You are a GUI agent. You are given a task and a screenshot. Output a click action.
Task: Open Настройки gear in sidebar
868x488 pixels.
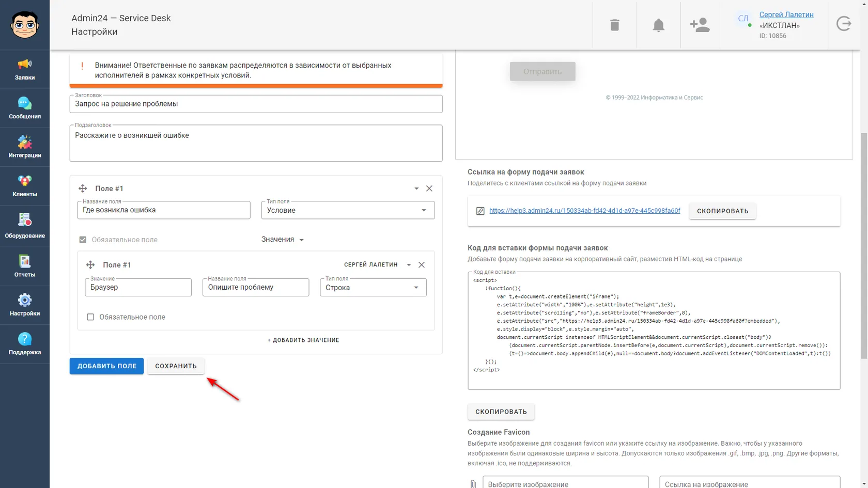(x=25, y=305)
